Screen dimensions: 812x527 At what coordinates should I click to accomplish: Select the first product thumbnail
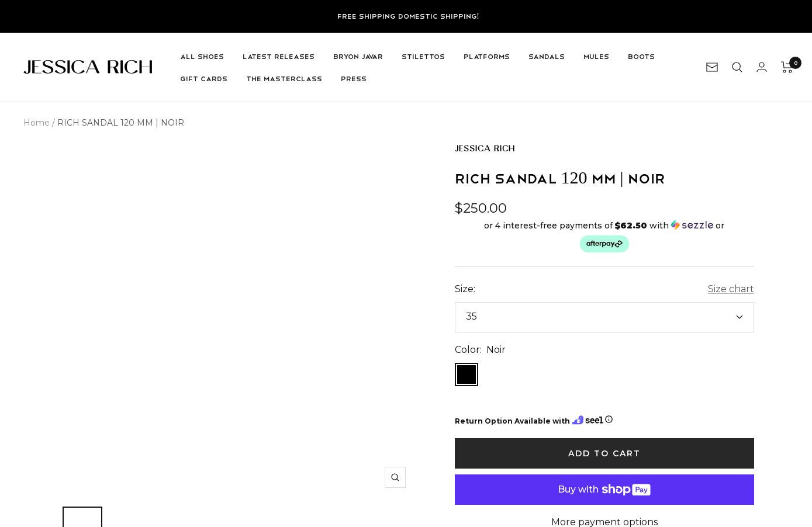click(82, 518)
